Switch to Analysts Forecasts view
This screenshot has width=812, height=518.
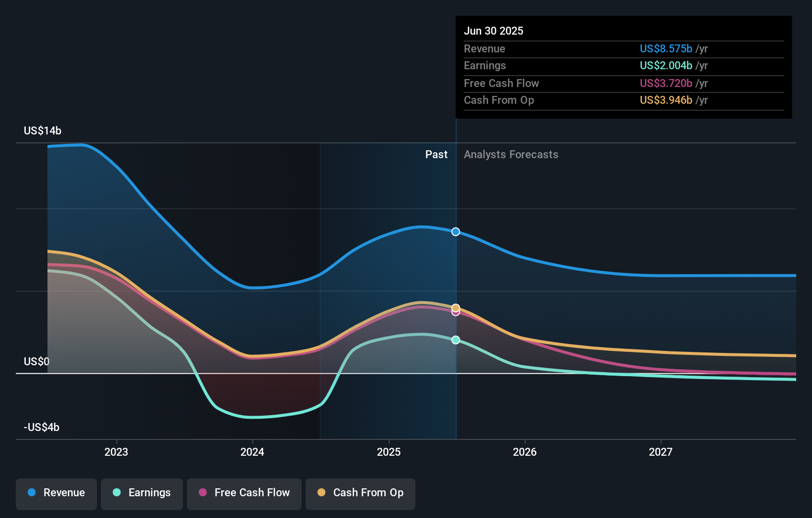point(511,154)
